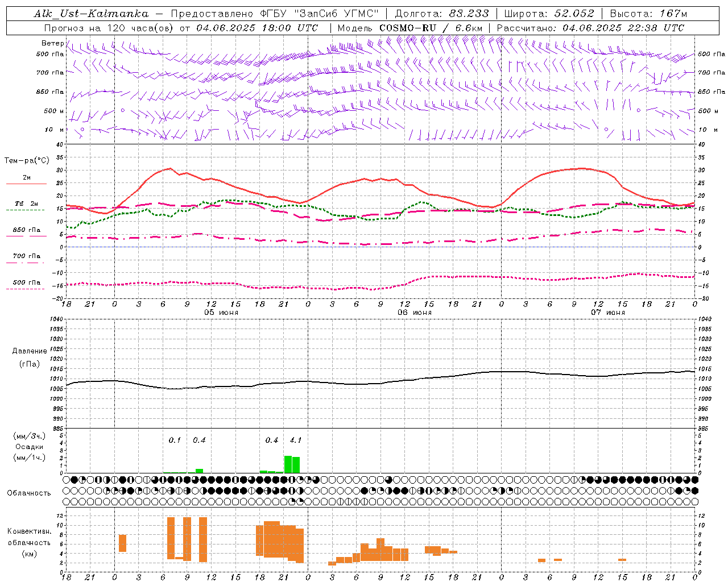Image resolution: width=728 pixels, height=582 pixels.
Task: Click the computed timestamp 04.06.2025 22:38 UTC
Action: pos(623,28)
